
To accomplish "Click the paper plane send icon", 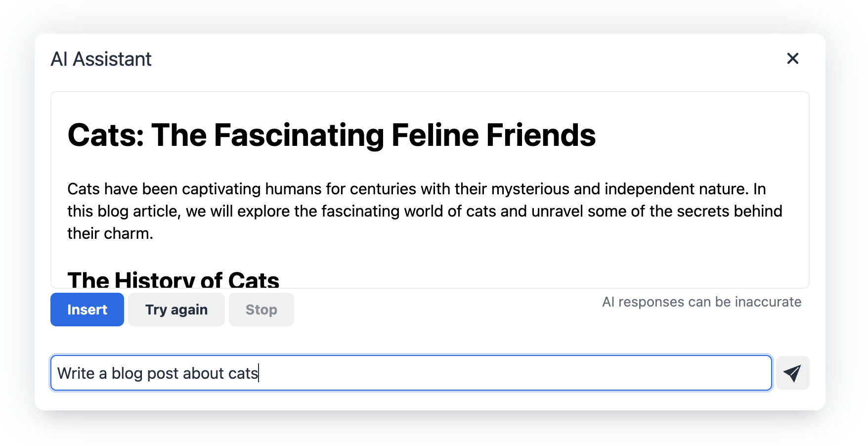I will click(x=792, y=373).
